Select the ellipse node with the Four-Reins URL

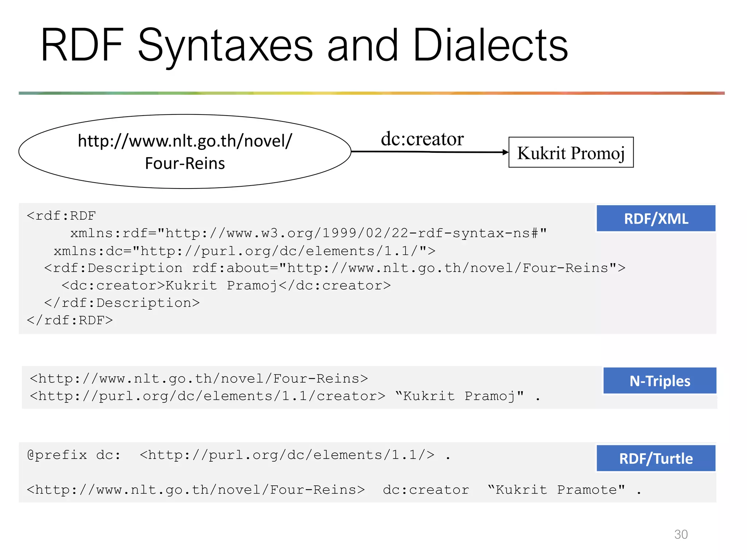[185, 152]
